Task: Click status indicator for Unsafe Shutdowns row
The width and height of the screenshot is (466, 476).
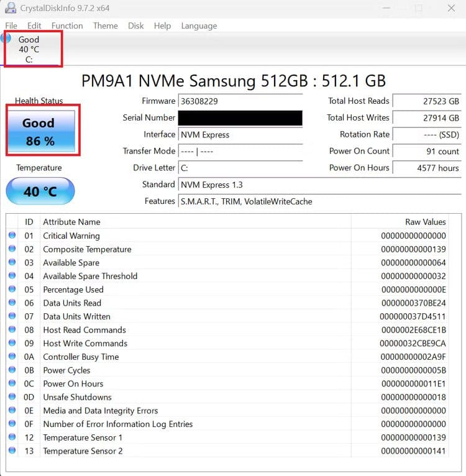Action: click(x=12, y=397)
